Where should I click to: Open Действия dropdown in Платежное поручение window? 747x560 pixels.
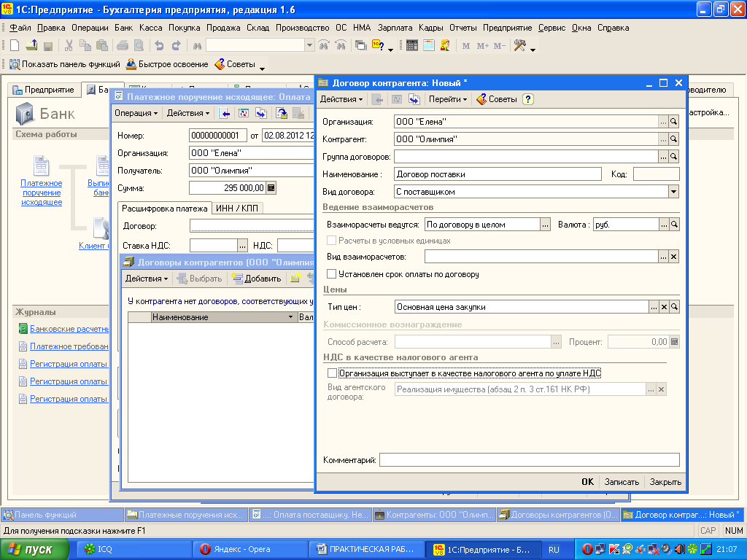(188, 113)
